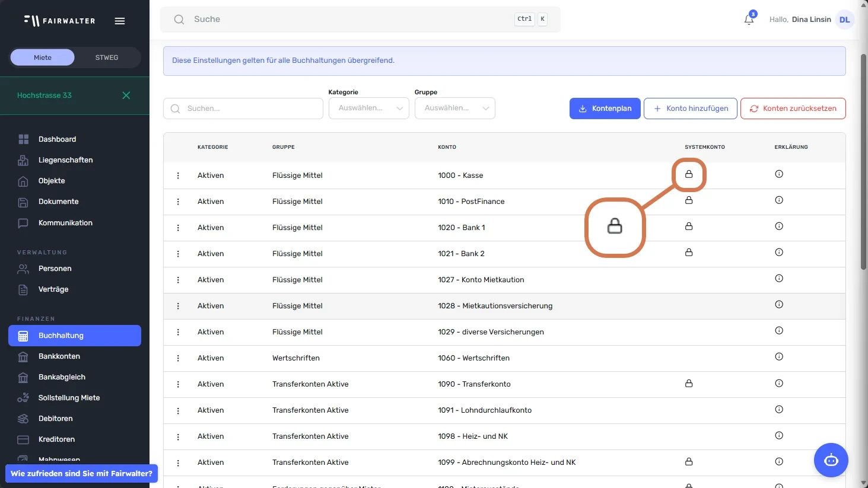Show explanation info for 1010 - PostFinance
The height and width of the screenshot is (488, 868).
click(x=779, y=200)
